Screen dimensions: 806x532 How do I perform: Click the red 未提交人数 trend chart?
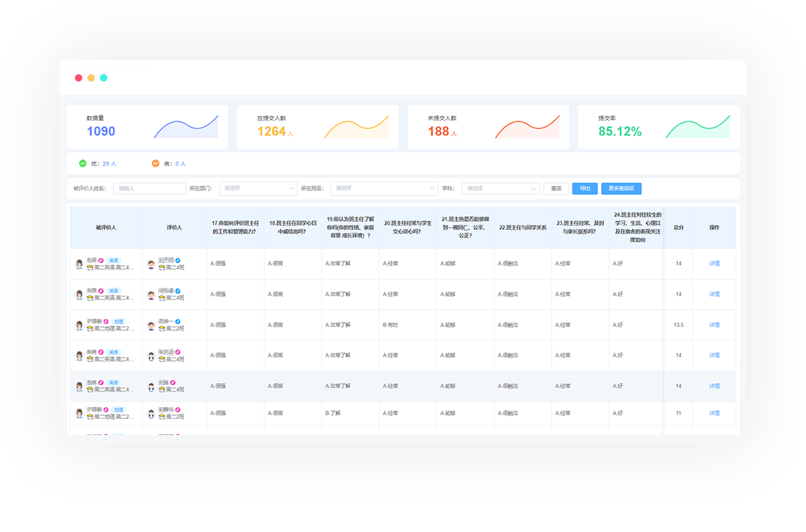tap(527, 127)
